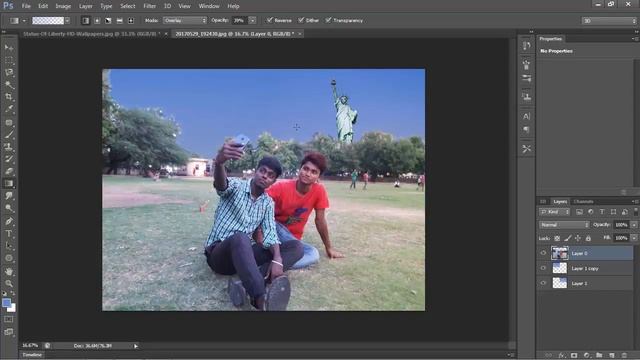The width and height of the screenshot is (640, 360).
Task: Select the Crop tool
Action: point(9,97)
